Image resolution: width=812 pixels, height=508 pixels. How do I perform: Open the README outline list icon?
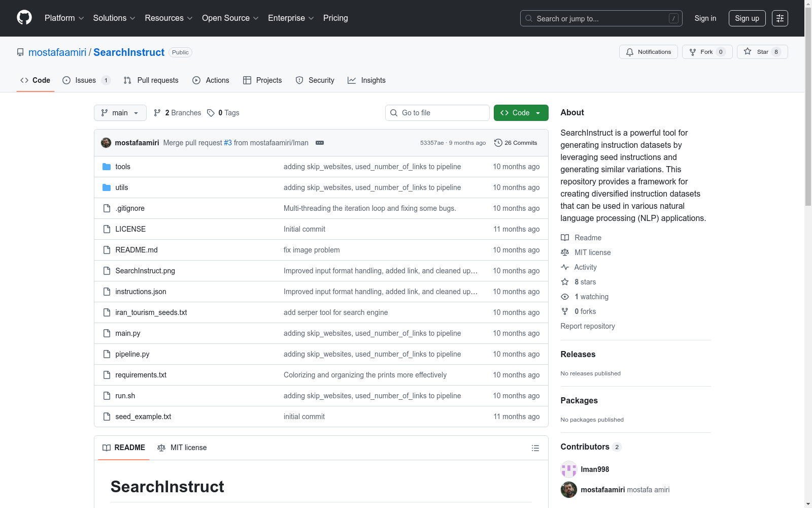click(535, 448)
